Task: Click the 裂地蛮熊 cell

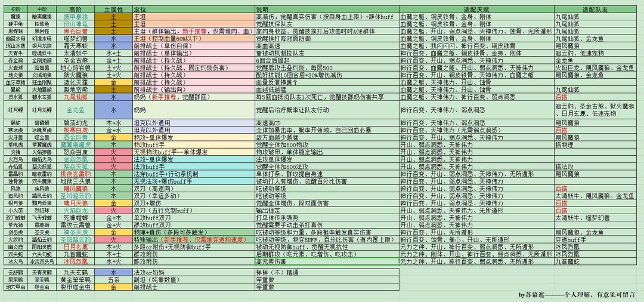Action: tap(75, 89)
